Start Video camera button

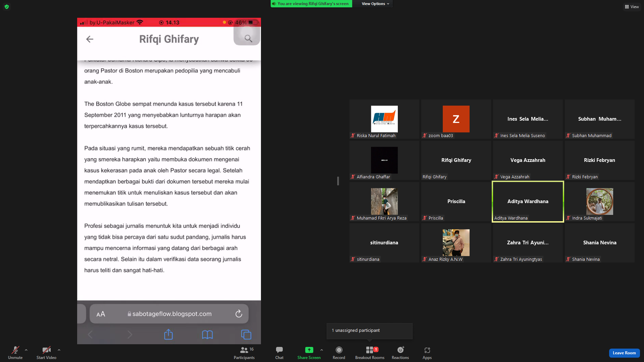tap(46, 353)
